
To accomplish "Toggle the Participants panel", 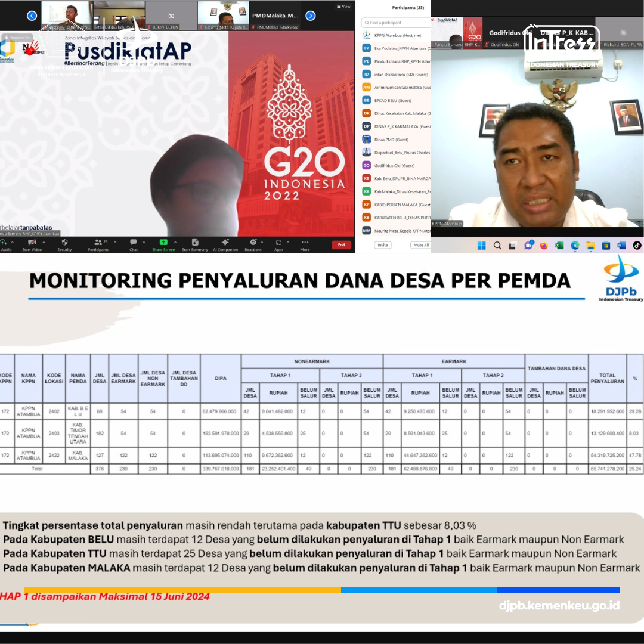I will (97, 243).
